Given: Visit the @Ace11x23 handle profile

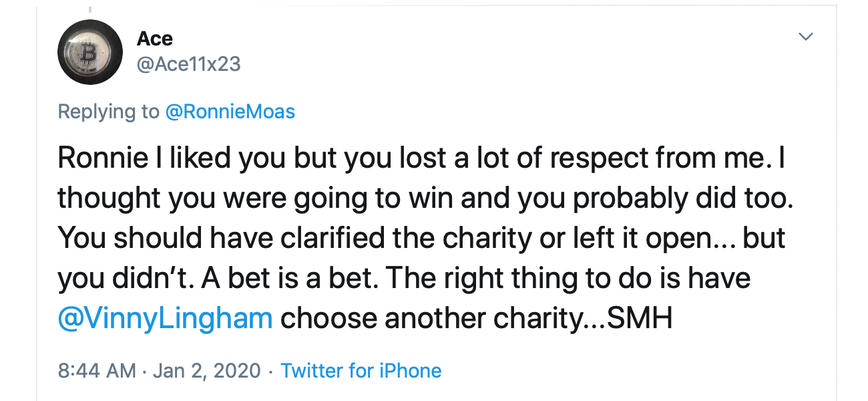Looking at the screenshot, I should (188, 64).
